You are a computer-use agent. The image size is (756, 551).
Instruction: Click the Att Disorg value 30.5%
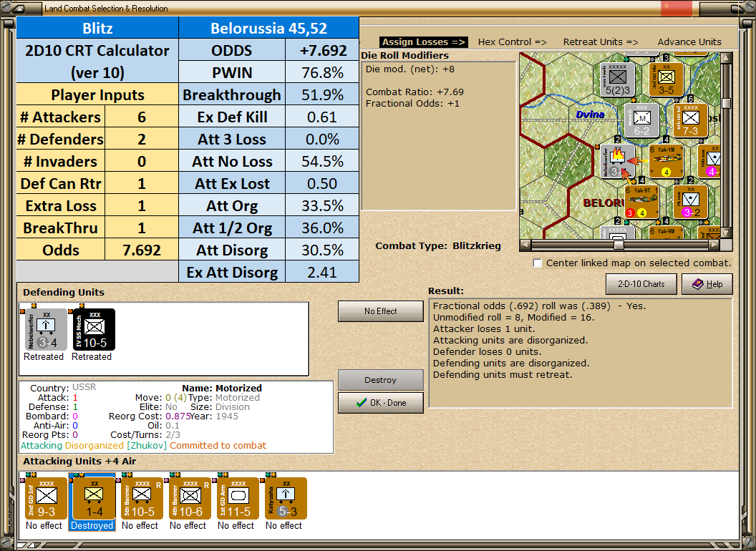322,250
